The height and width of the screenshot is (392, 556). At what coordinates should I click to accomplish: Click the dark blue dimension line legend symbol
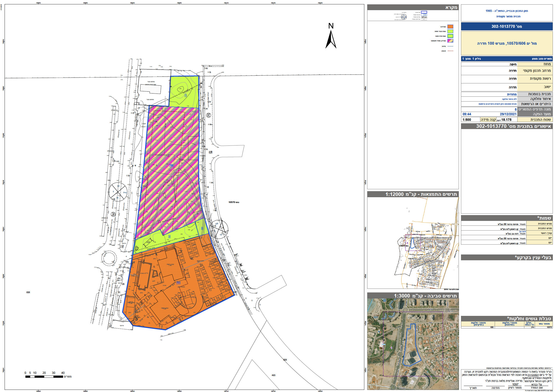coord(450,46)
